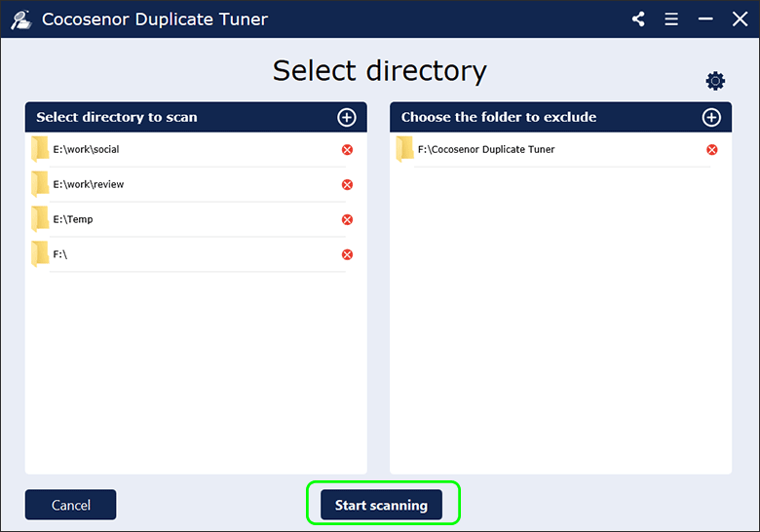This screenshot has height=532, width=760.
Task: Close the Duplicate Tuner window
Action: tap(740, 19)
